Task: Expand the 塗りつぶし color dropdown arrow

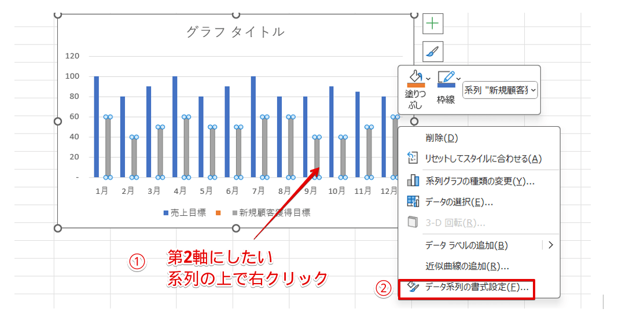Action: [428, 78]
